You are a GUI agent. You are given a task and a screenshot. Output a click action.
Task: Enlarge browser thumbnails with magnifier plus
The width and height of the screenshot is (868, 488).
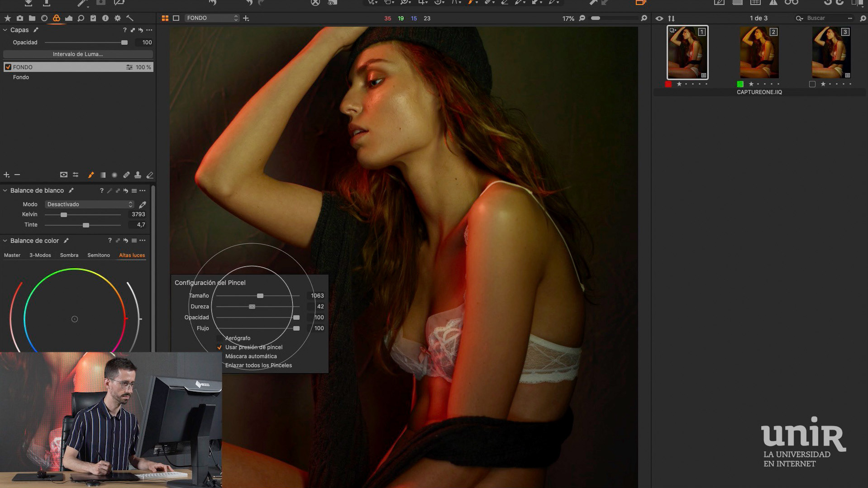863,19
